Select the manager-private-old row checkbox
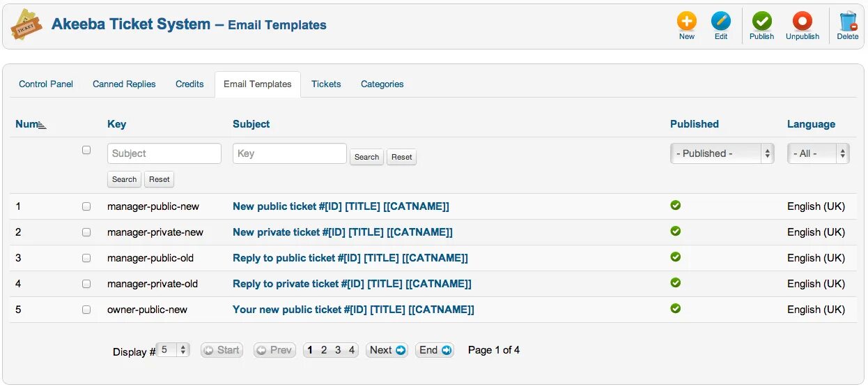The width and height of the screenshot is (868, 387). coord(86,284)
